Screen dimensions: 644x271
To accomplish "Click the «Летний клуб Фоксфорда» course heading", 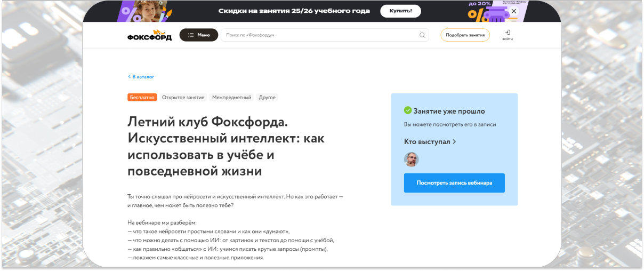I will (226, 147).
